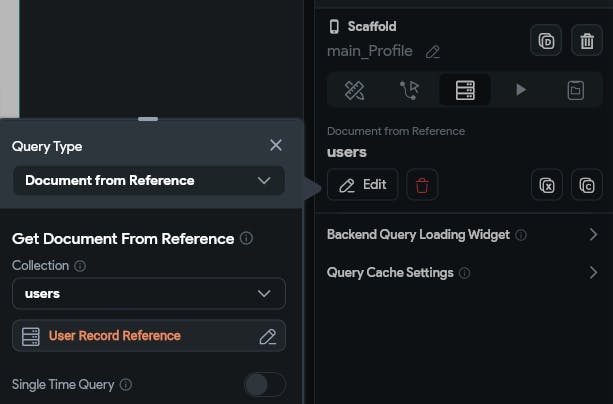This screenshot has width=613, height=404.
Task: Click pencil icon next to main_Profile name
Action: pyautogui.click(x=432, y=51)
